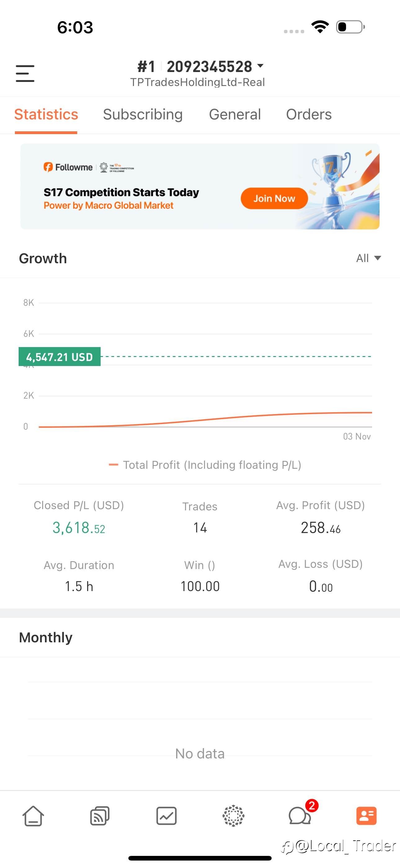Open chat messages with 2 notifications
This screenshot has width=400, height=868.
300,816
